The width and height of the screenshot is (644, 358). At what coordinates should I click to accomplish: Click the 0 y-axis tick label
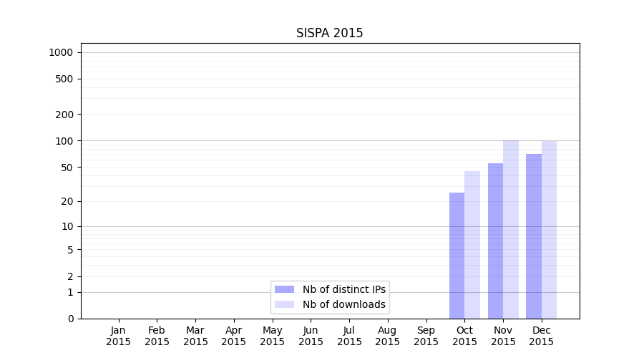point(70,319)
